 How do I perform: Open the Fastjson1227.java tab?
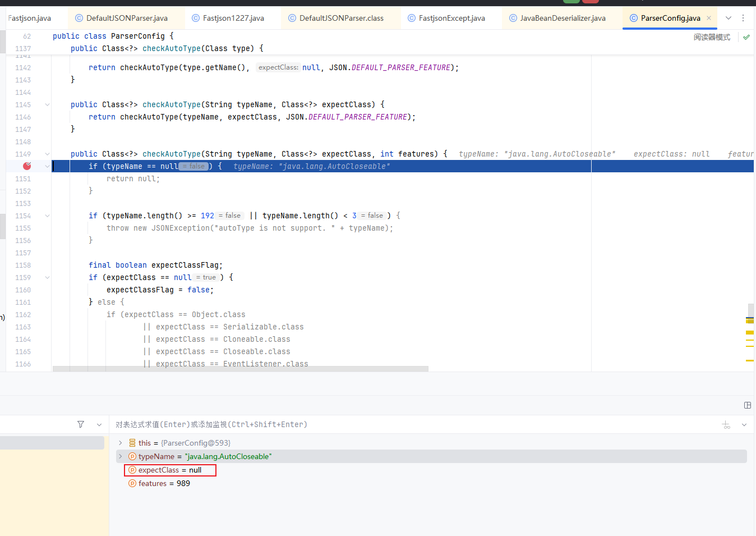coord(228,18)
